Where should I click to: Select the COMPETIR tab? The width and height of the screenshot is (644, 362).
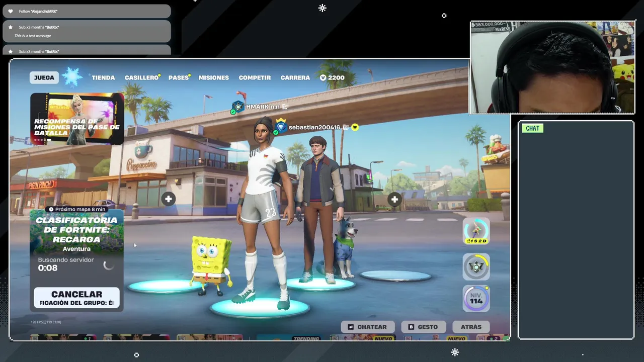(x=255, y=77)
